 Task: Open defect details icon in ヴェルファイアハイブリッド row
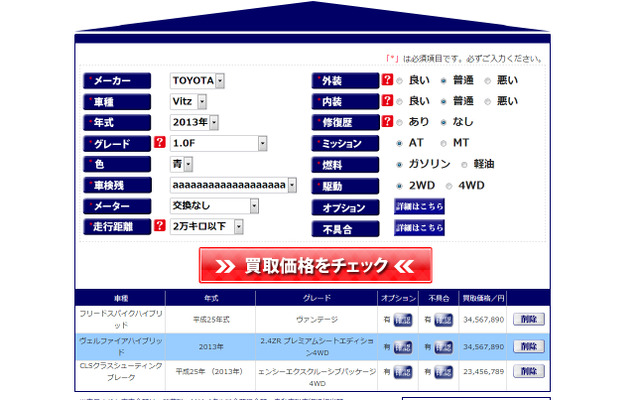click(x=443, y=347)
